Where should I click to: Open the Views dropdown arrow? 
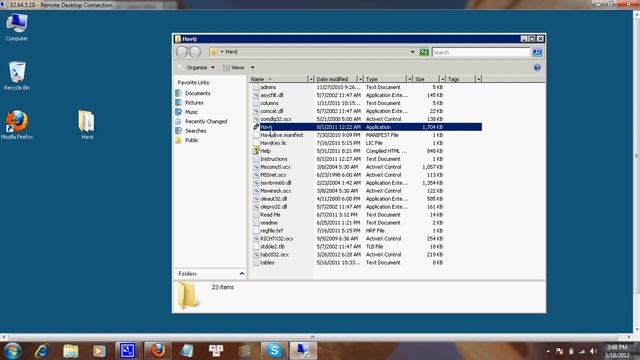(x=252, y=68)
